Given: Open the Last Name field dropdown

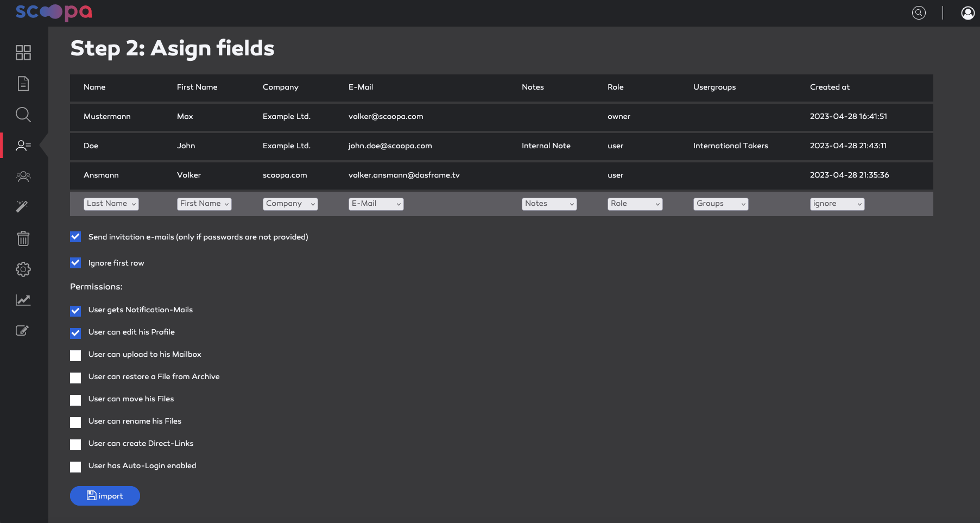Looking at the screenshot, I should tap(111, 204).
